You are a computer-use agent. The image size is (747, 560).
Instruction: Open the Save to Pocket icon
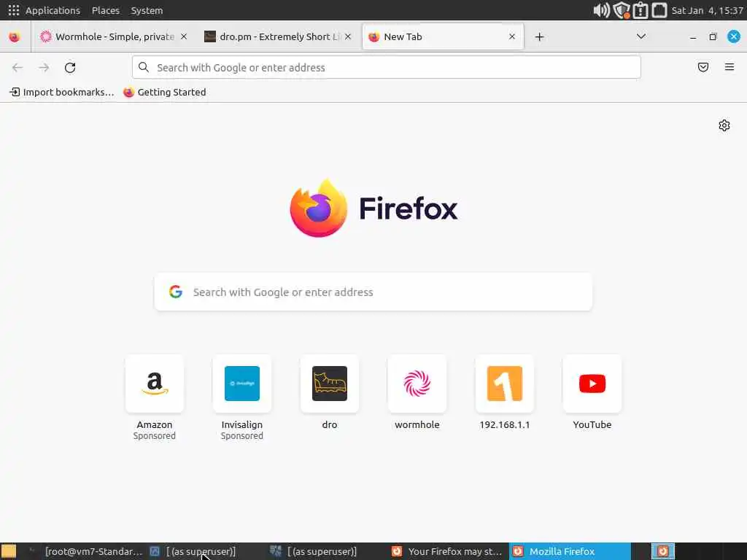click(x=703, y=67)
